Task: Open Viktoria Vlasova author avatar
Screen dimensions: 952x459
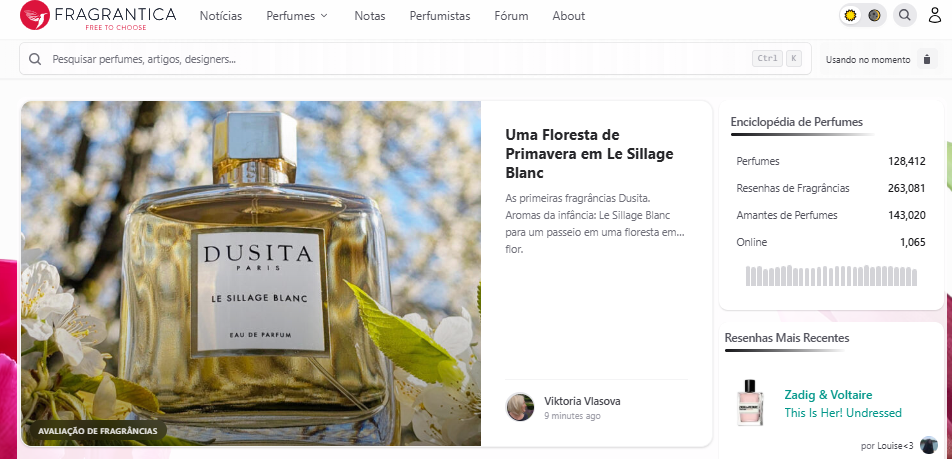Action: coord(520,407)
